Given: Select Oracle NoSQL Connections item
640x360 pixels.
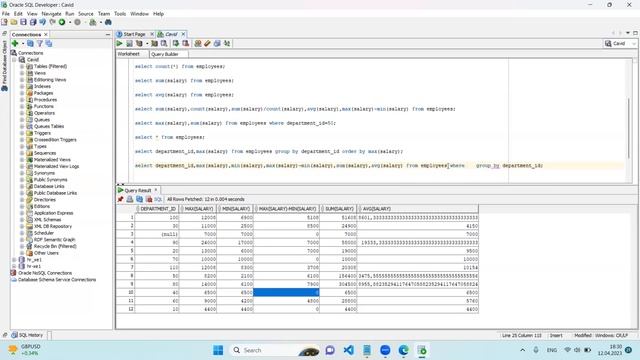Looking at the screenshot, I should (45, 273).
